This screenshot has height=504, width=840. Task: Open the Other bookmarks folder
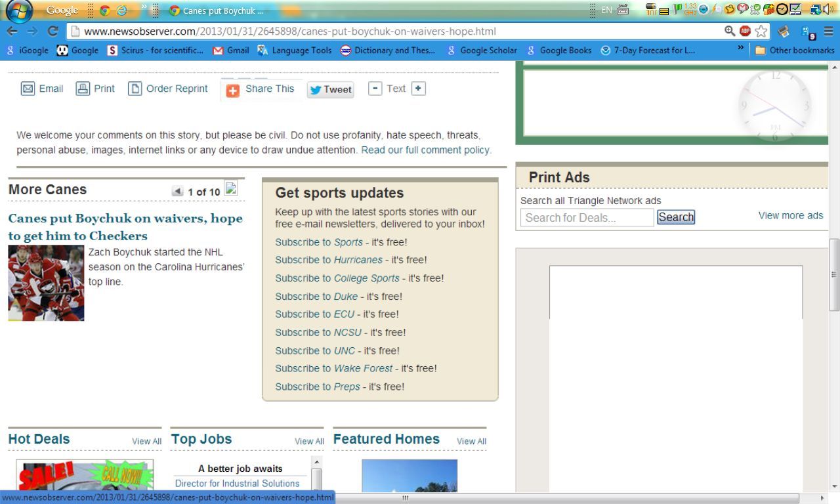click(794, 50)
